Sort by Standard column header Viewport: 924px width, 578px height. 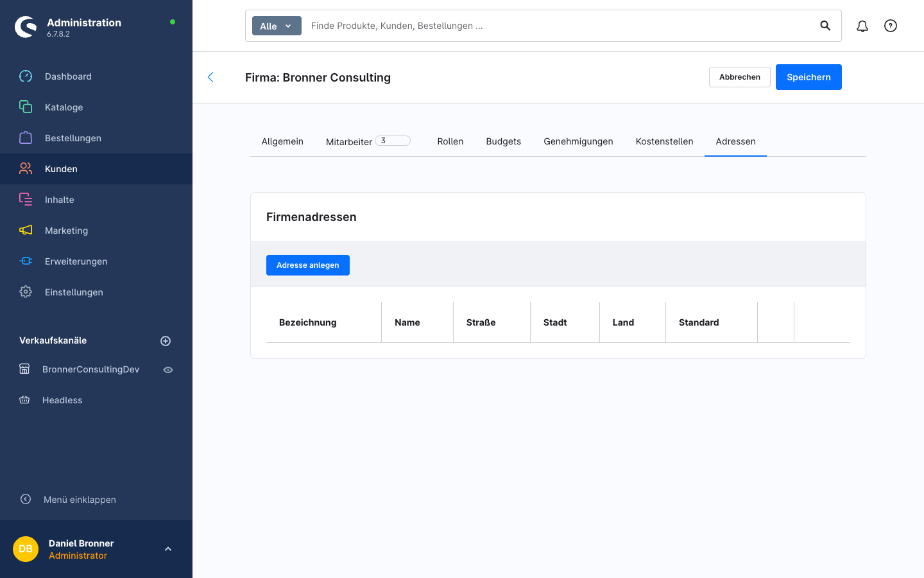(712, 322)
